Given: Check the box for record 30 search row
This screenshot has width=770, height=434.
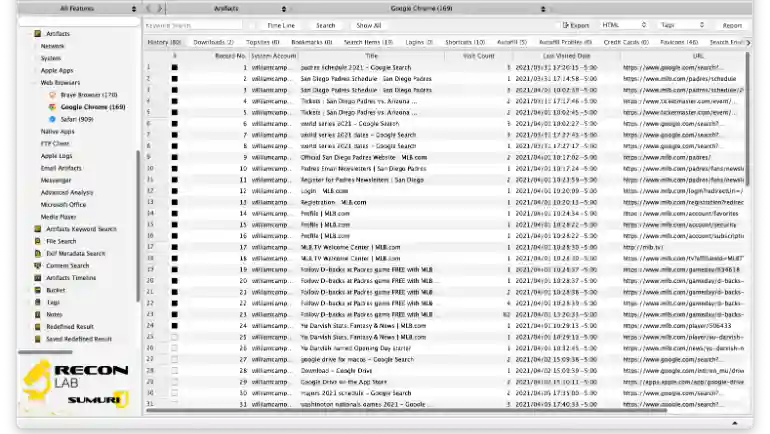Looking at the screenshot, I should click(x=174, y=393).
